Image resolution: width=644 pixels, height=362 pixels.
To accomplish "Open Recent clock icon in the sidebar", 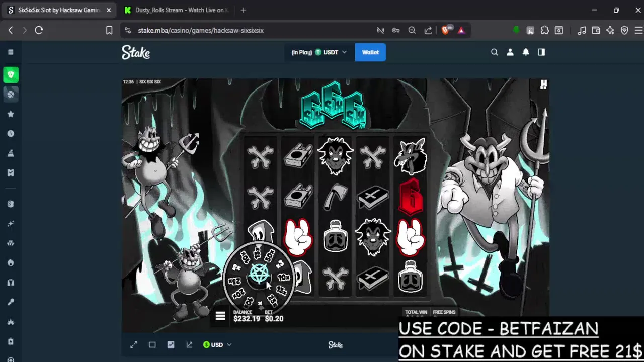I will 11,133.
